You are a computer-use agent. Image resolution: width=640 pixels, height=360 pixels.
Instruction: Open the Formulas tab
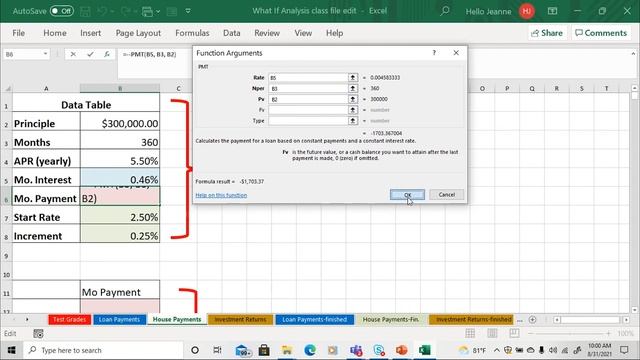click(192, 33)
